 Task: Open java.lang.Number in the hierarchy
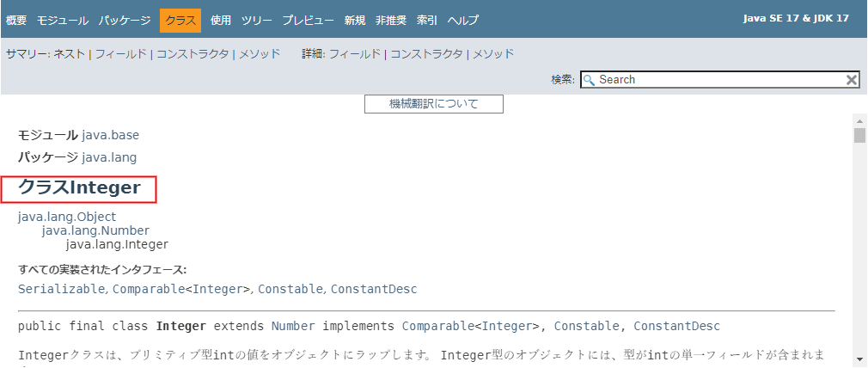point(95,230)
